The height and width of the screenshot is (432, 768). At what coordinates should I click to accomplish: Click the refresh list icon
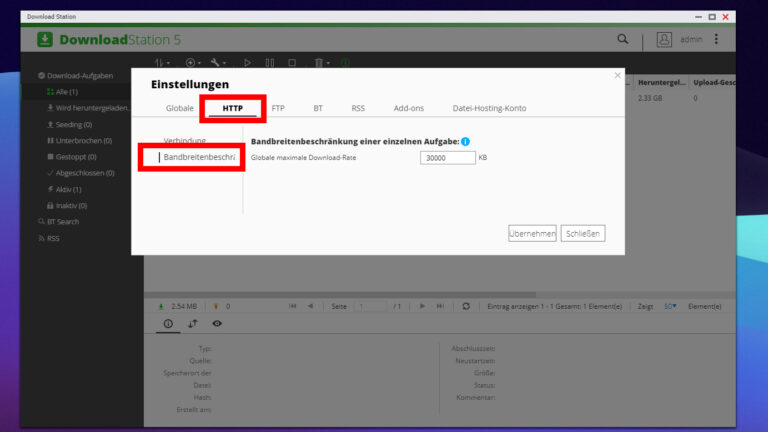pyautogui.click(x=466, y=306)
